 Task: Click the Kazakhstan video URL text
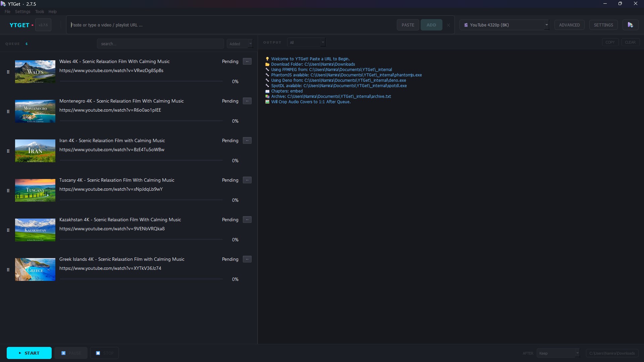click(x=112, y=229)
